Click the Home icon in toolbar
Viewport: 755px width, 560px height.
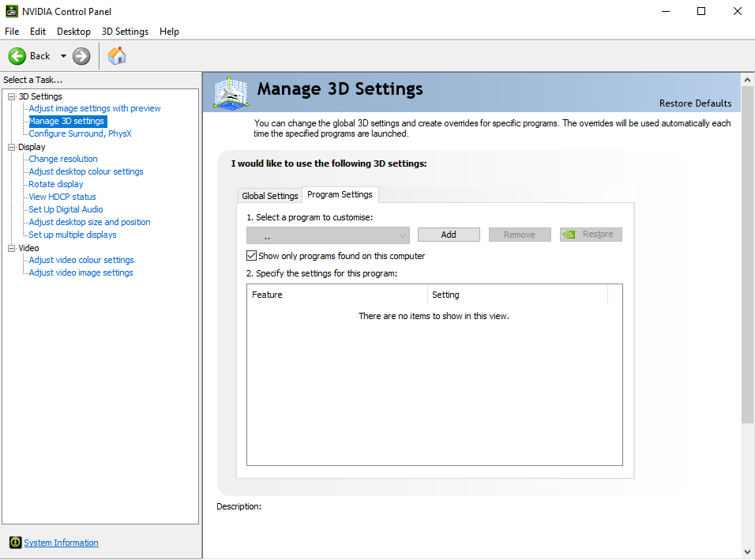[x=117, y=56]
